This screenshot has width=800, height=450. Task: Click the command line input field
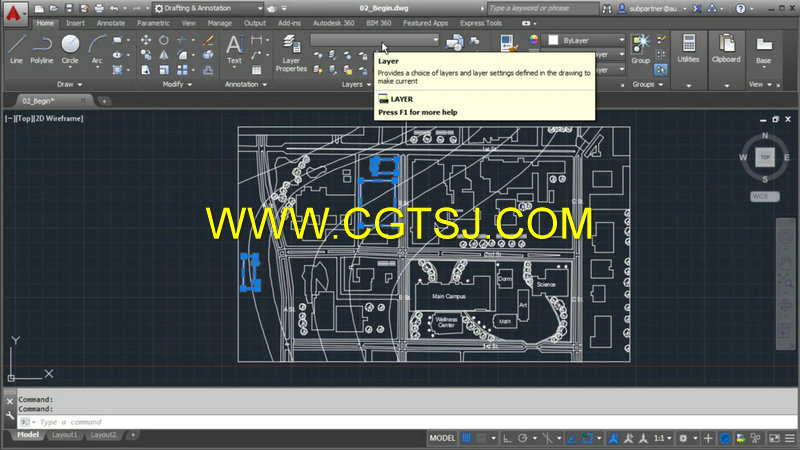pos(408,422)
